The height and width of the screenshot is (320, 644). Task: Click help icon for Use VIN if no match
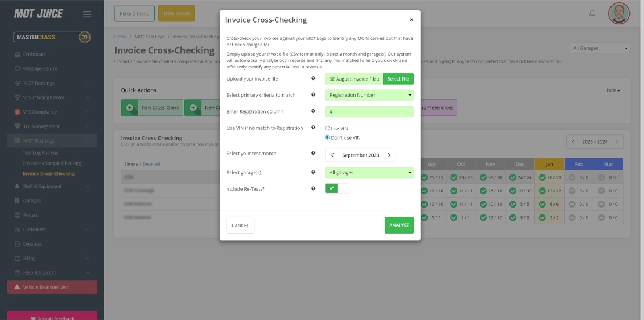click(313, 128)
